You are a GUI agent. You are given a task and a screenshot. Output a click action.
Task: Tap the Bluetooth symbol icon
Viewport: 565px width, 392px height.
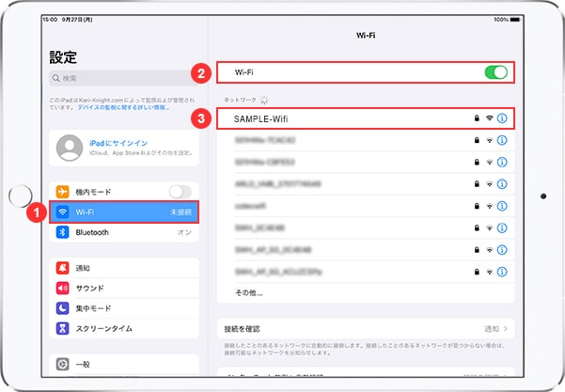click(x=62, y=232)
